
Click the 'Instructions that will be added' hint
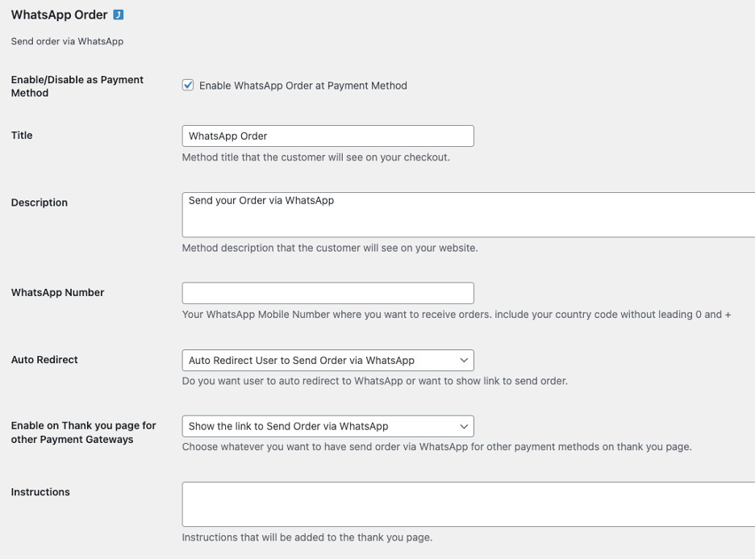pyautogui.click(x=307, y=537)
